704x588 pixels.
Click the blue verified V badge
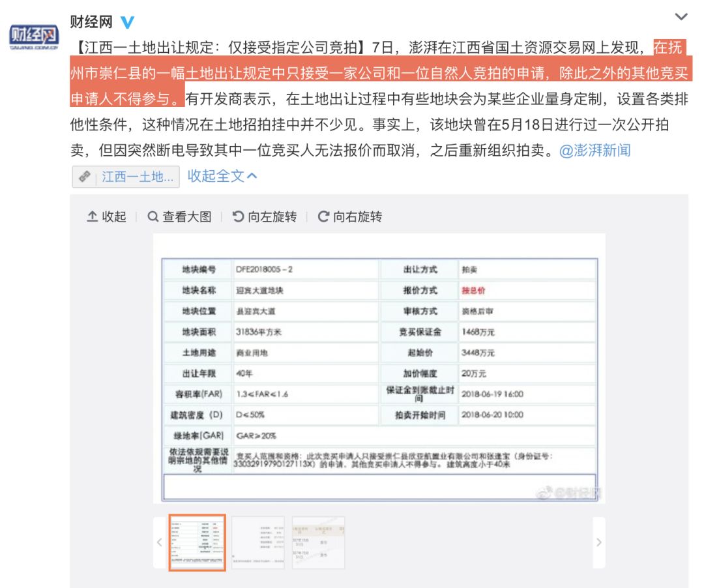point(128,22)
